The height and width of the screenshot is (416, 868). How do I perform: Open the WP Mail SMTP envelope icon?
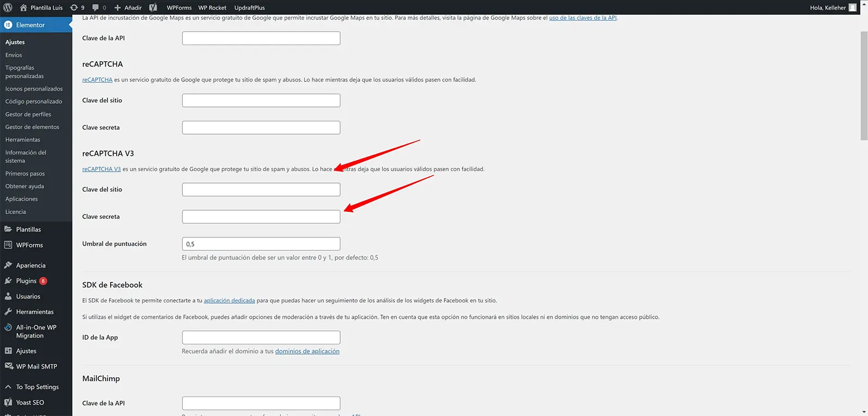click(x=8, y=367)
